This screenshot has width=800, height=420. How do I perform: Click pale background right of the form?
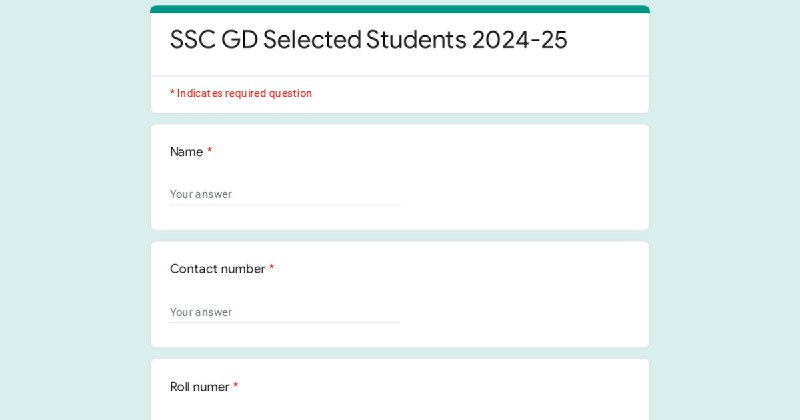click(725, 210)
